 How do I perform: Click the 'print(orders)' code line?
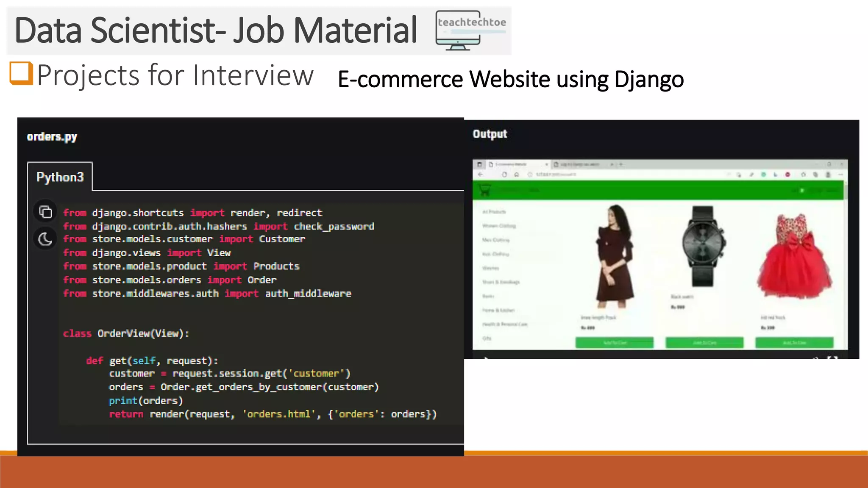(145, 401)
